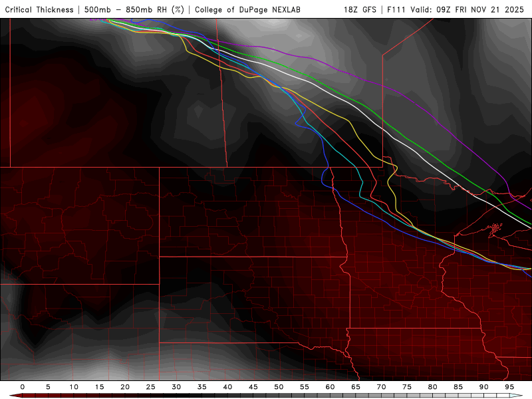Click the "Critical Thickness" title text
The image size is (532, 399).
click(x=39, y=9)
